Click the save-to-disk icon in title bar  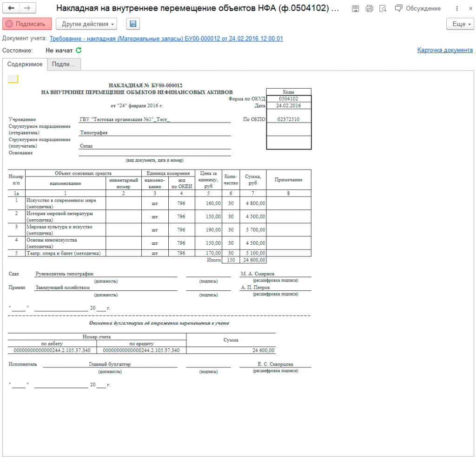tap(355, 8)
